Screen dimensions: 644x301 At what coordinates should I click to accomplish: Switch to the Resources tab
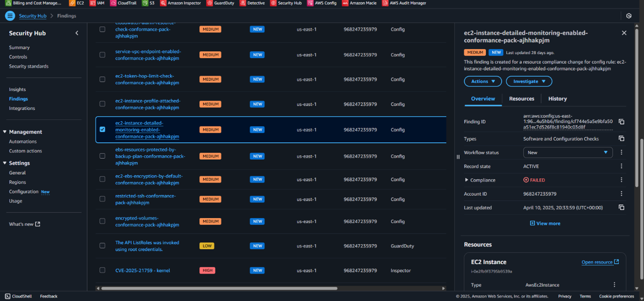[521, 99]
